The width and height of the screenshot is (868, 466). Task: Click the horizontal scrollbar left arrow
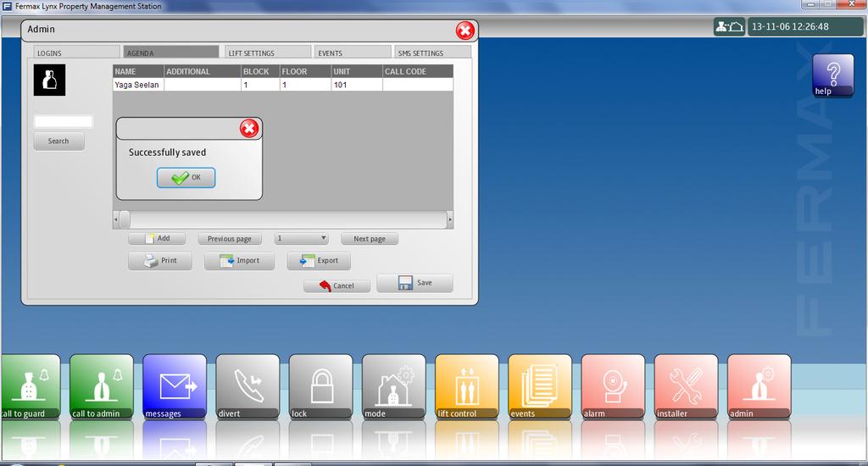click(x=115, y=219)
